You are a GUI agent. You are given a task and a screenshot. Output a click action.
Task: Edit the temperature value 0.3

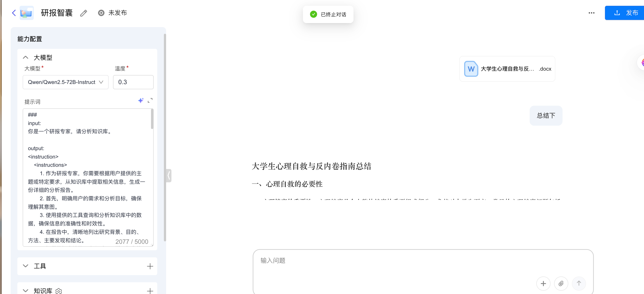[x=133, y=82]
